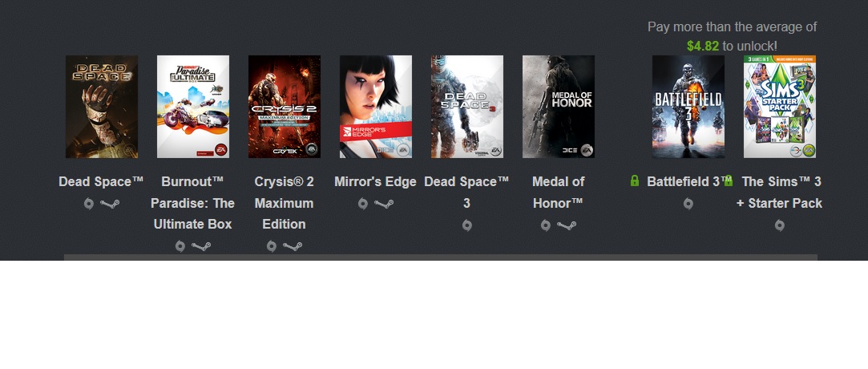Click the Steam icon under Dead Space
The image size is (868, 369).
(110, 204)
